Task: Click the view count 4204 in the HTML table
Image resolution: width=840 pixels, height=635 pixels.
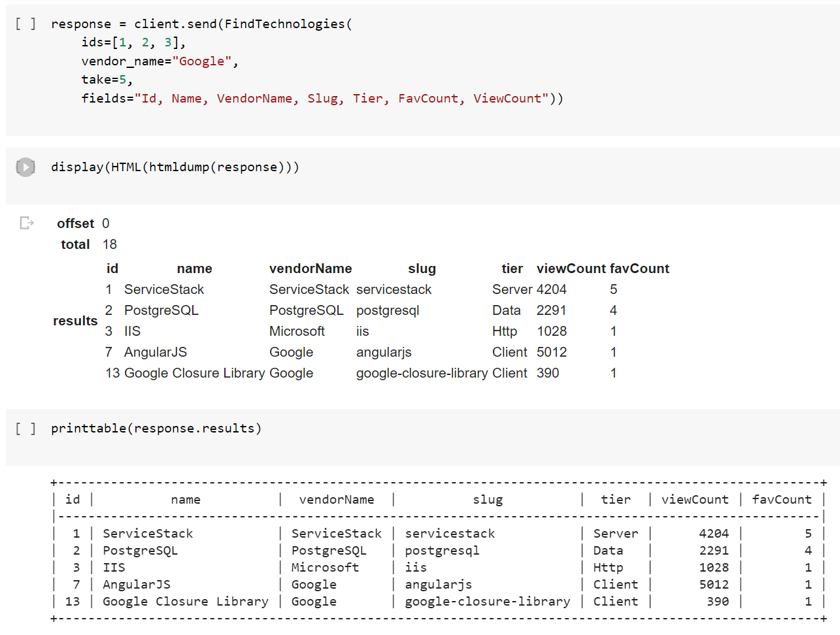Action: (x=552, y=289)
